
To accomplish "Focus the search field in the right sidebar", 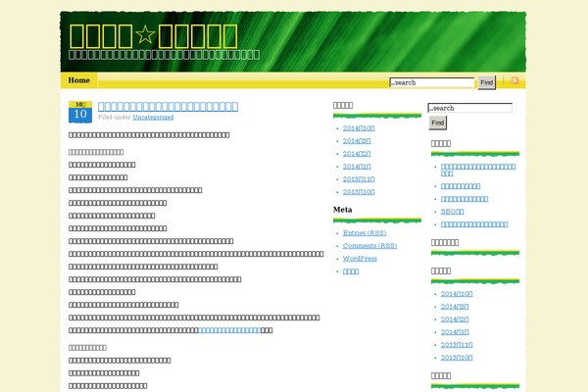I will coord(469,108).
